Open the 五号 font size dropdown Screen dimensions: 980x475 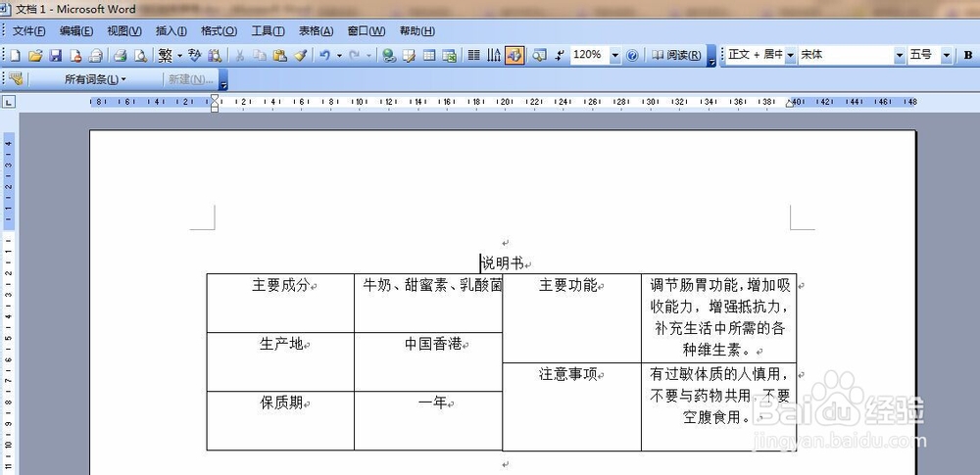pyautogui.click(x=947, y=55)
